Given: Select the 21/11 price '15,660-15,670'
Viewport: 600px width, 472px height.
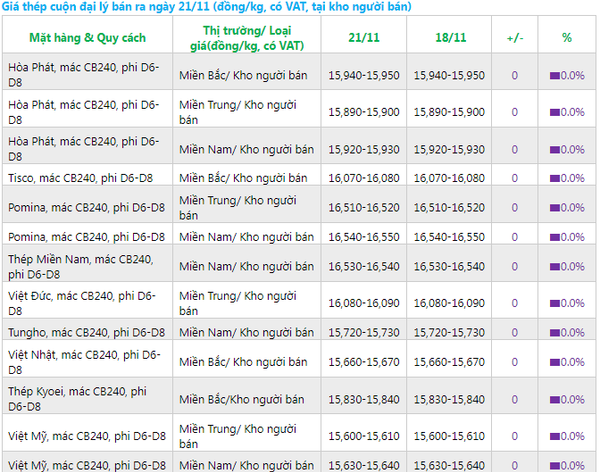Looking at the screenshot, I should (364, 362).
